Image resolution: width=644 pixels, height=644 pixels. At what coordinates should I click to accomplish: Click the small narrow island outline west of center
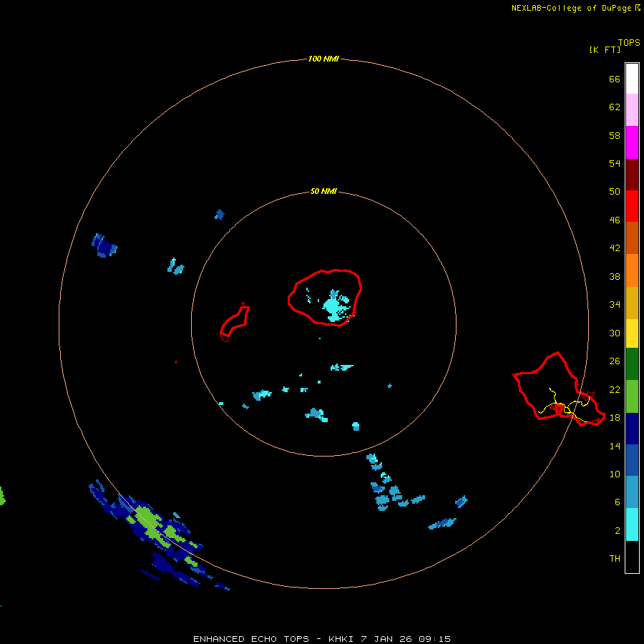pyautogui.click(x=235, y=323)
